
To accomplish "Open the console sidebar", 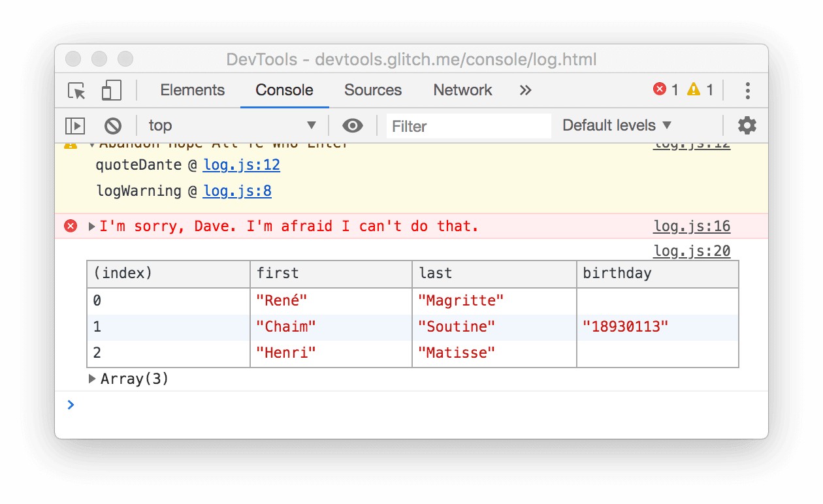I will click(x=75, y=125).
